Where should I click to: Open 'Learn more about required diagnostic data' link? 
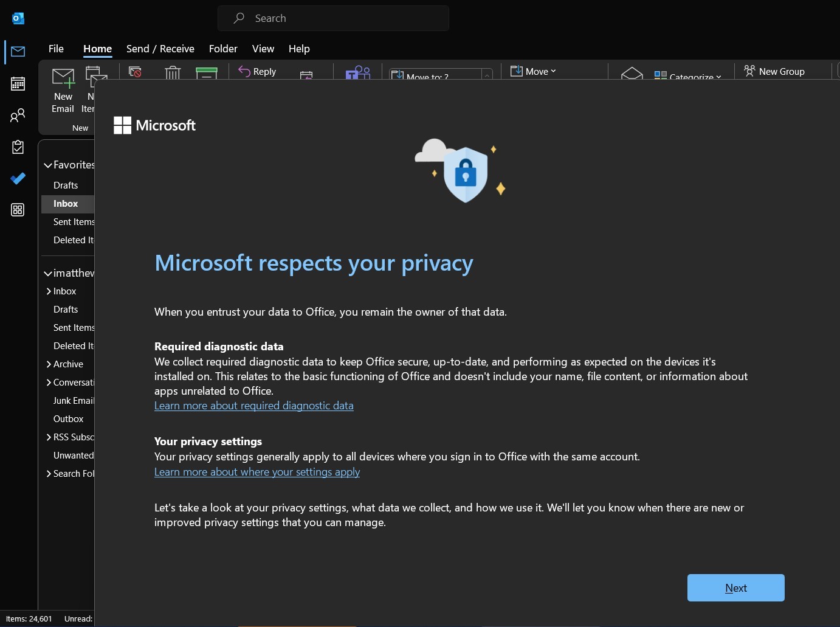(x=253, y=406)
